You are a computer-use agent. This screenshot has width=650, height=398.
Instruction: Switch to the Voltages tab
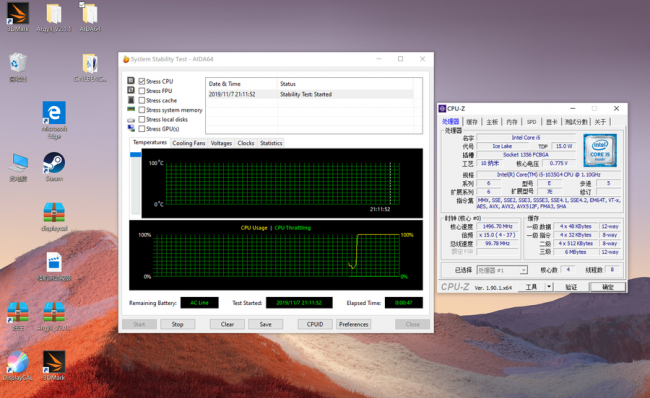[221, 143]
